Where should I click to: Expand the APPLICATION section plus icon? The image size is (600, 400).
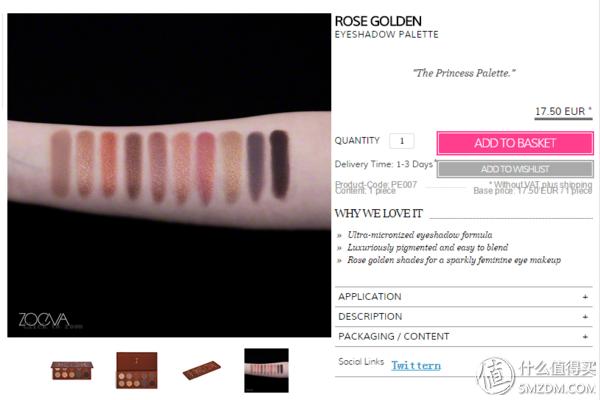coord(585,297)
